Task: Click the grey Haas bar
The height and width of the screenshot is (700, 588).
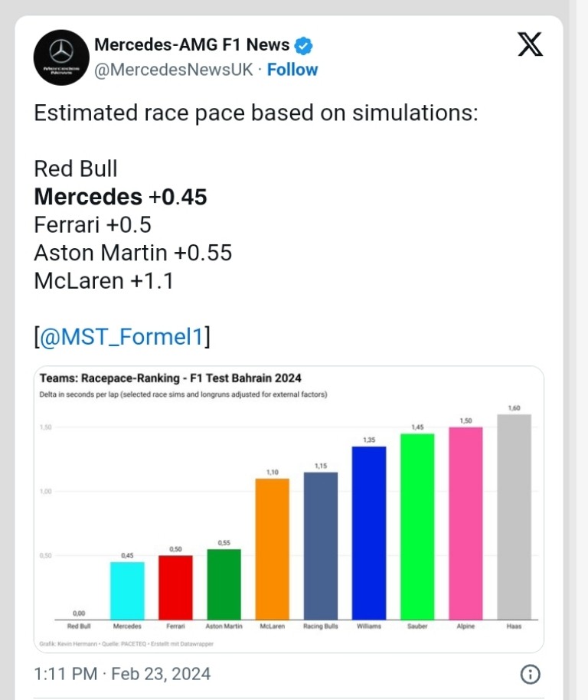Action: pyautogui.click(x=514, y=517)
